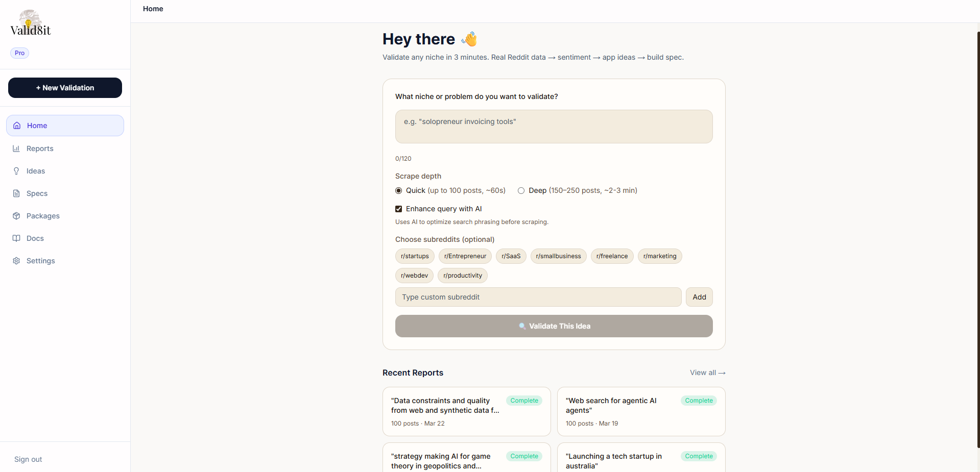Open Specs using its document icon

tap(17, 193)
